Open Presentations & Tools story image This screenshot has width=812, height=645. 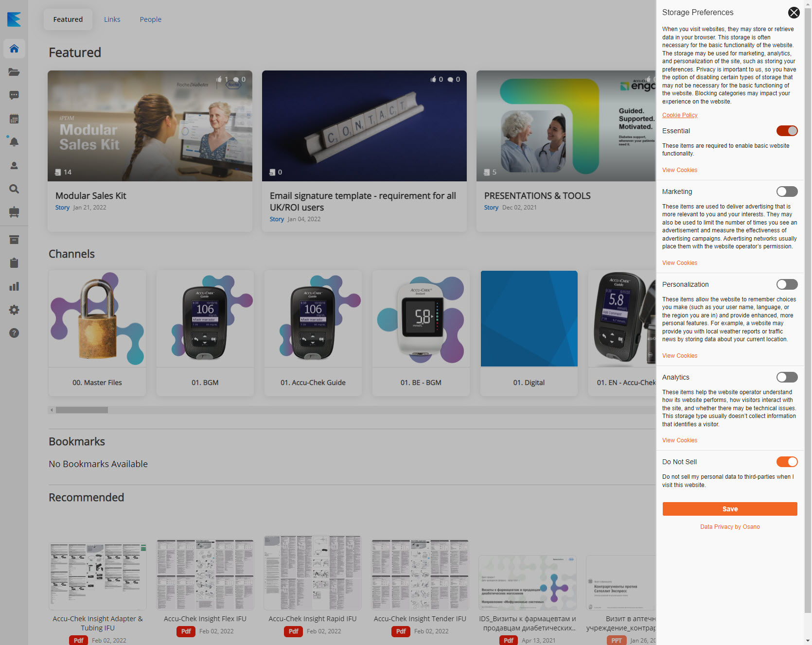coord(566,126)
